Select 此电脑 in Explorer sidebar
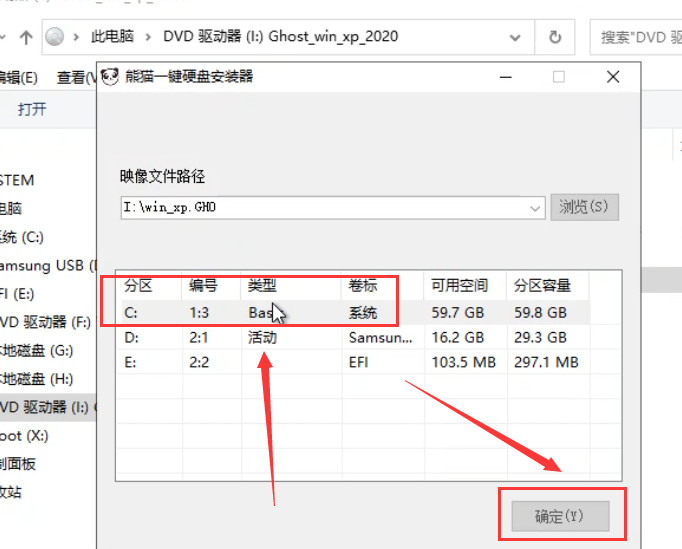Screen dimensions: 682x549 click(11, 208)
